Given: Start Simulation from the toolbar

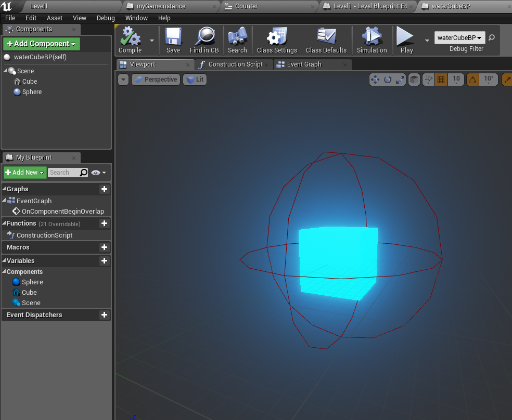Looking at the screenshot, I should 372,38.
